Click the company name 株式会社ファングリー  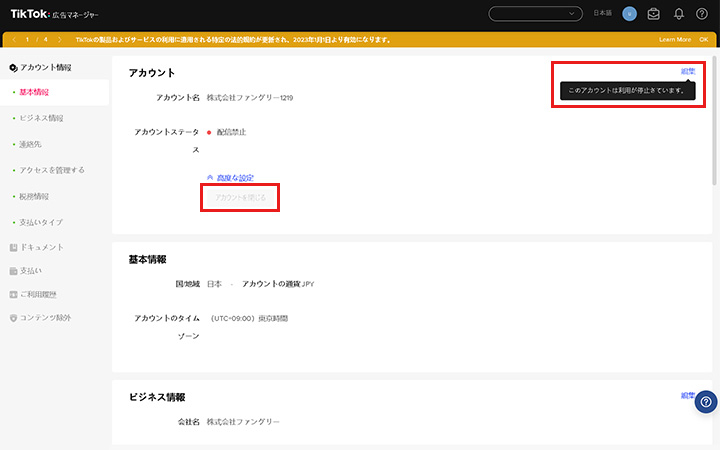(x=243, y=422)
